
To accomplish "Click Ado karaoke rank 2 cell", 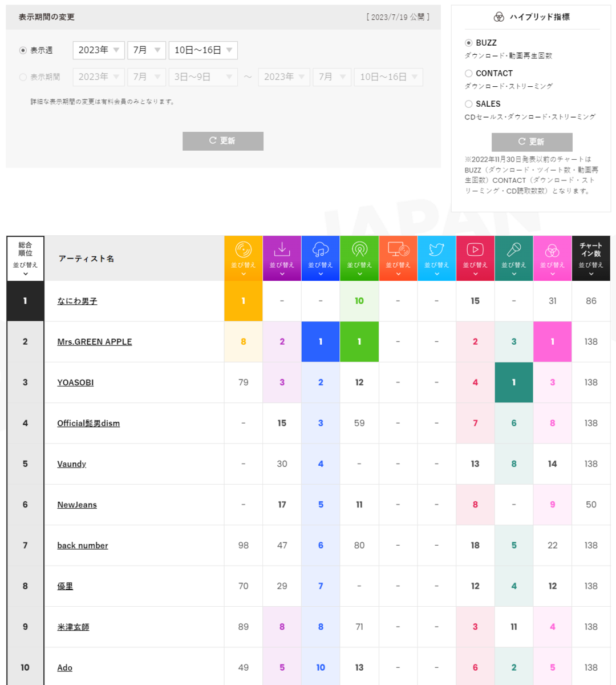I will (514, 667).
